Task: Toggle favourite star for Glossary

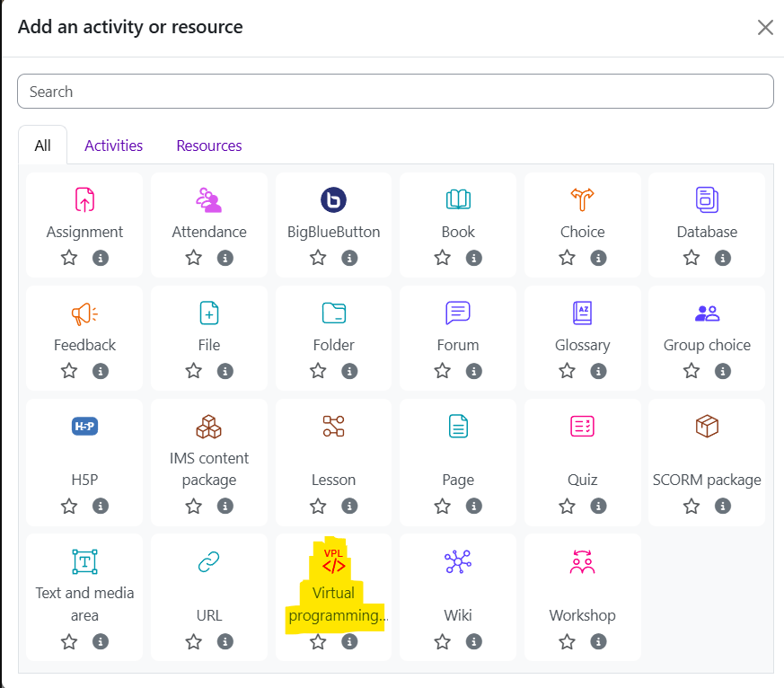Action: [x=567, y=371]
